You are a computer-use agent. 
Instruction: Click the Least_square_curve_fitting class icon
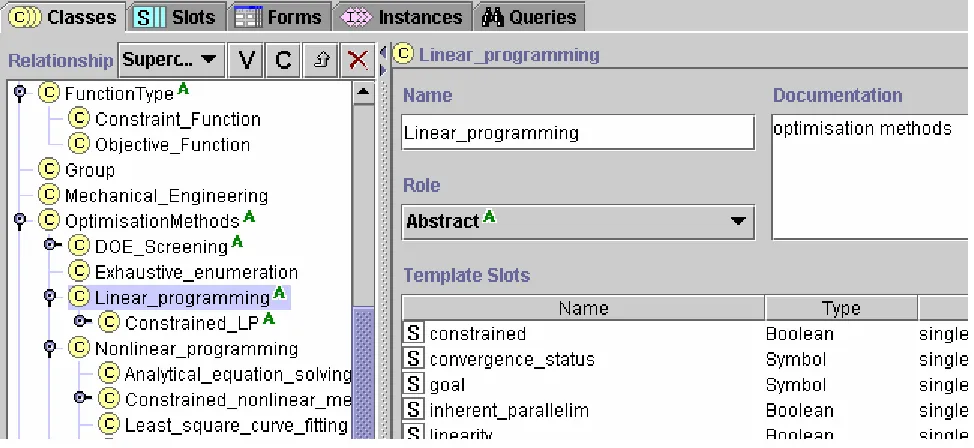[x=109, y=424]
